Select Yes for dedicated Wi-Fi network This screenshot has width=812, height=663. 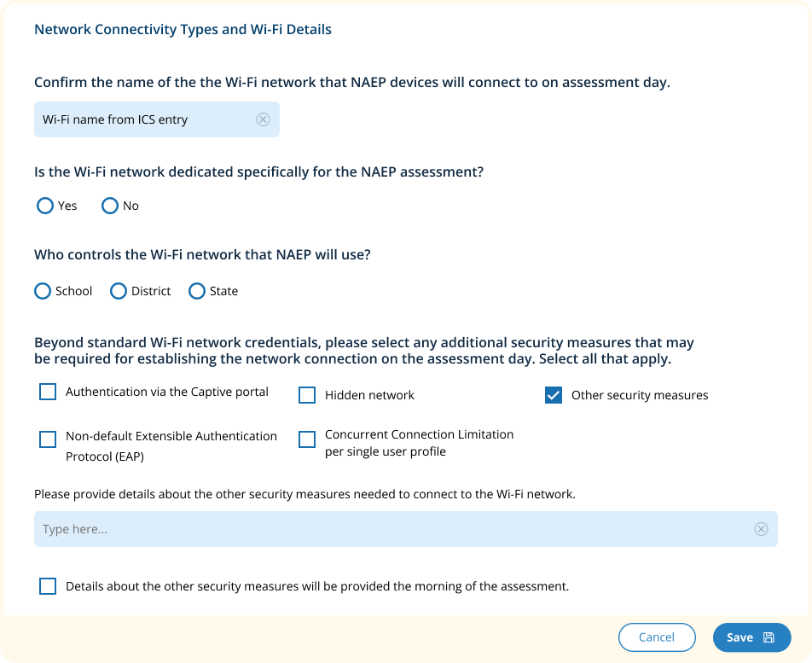[45, 206]
